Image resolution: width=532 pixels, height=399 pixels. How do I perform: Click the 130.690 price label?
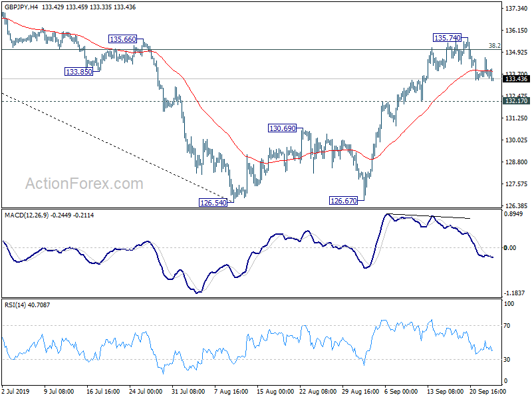pyautogui.click(x=282, y=128)
